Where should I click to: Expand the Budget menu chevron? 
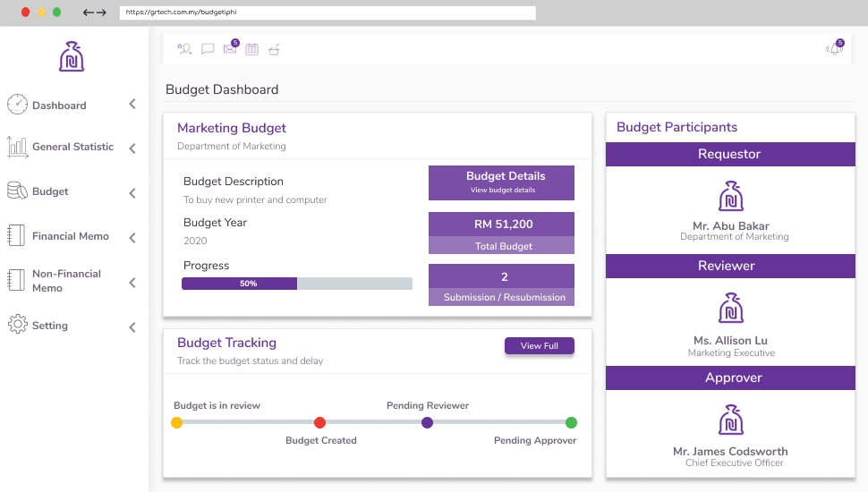coord(132,193)
